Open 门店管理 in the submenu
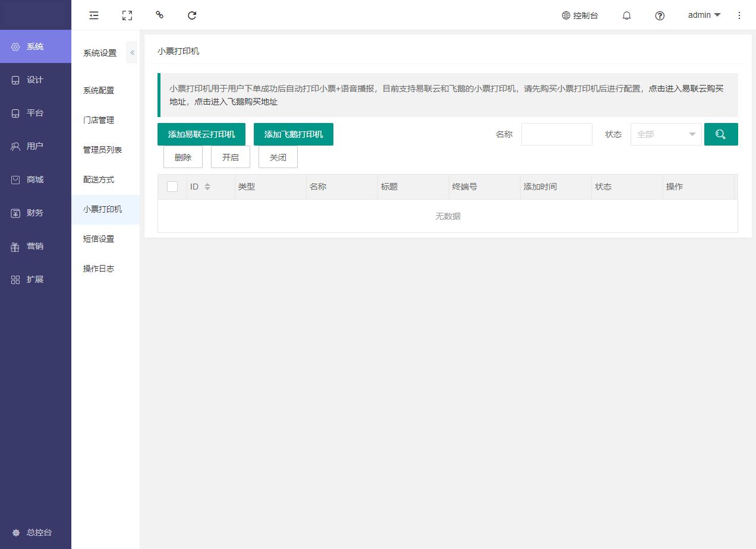Image resolution: width=756 pixels, height=549 pixels. (x=99, y=120)
